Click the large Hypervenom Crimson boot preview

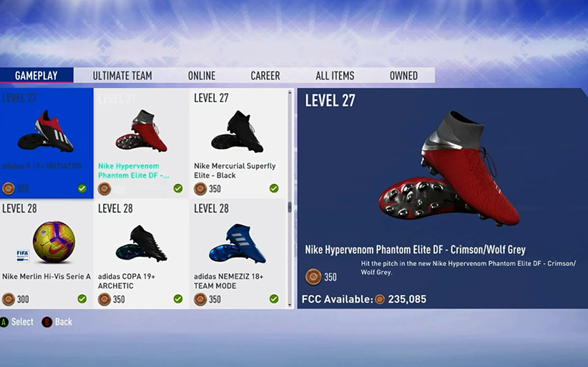coord(449,168)
